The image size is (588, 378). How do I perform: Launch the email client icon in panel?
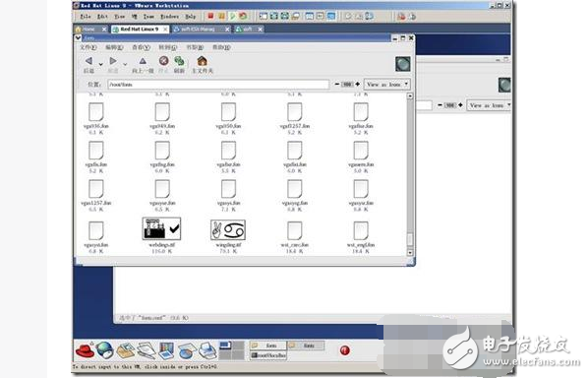point(126,350)
